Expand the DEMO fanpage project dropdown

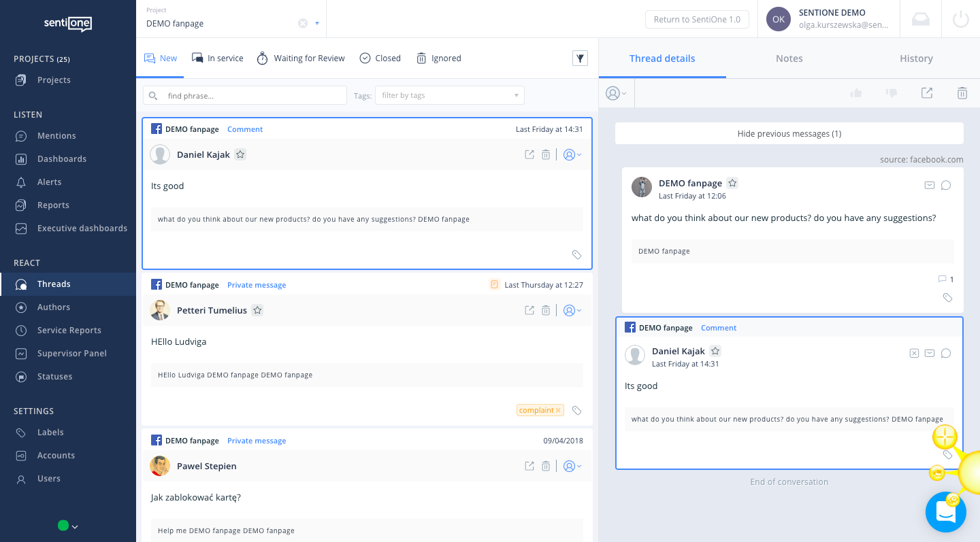(317, 23)
